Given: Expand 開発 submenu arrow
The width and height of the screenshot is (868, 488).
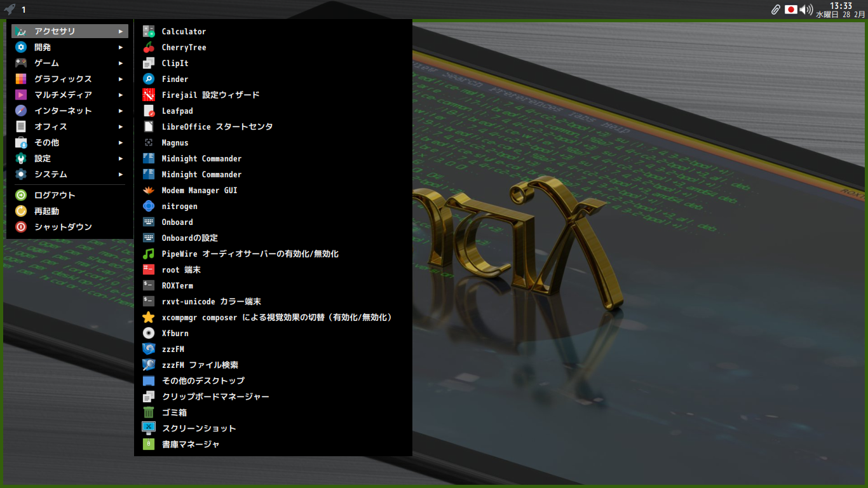Looking at the screenshot, I should click(x=121, y=47).
